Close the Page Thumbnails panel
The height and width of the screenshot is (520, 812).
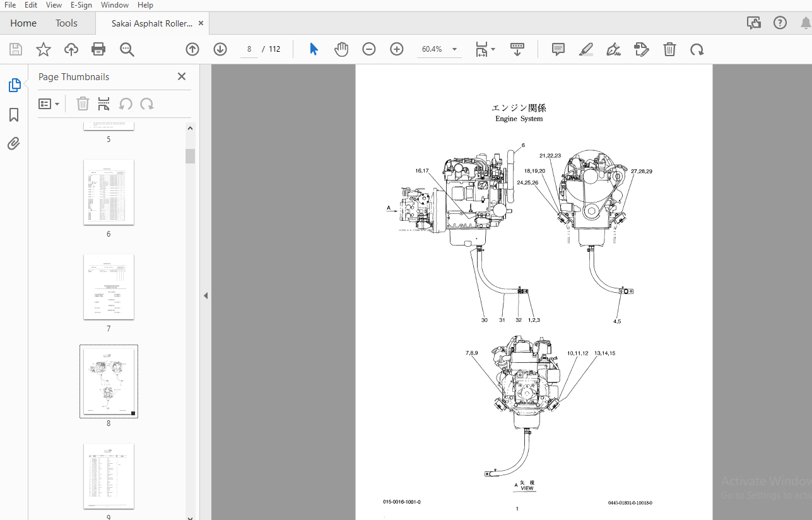(182, 76)
